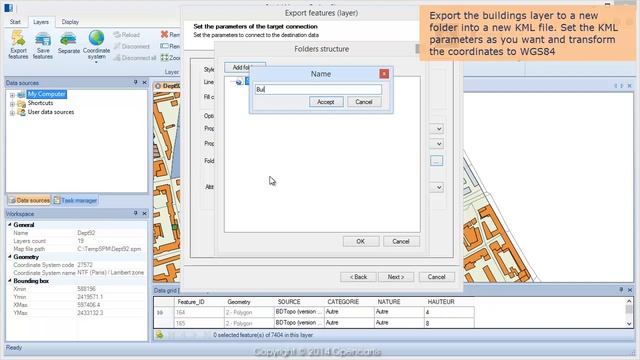640x360 pixels.
Task: Click Accept in the Name dialog
Action: pos(326,102)
